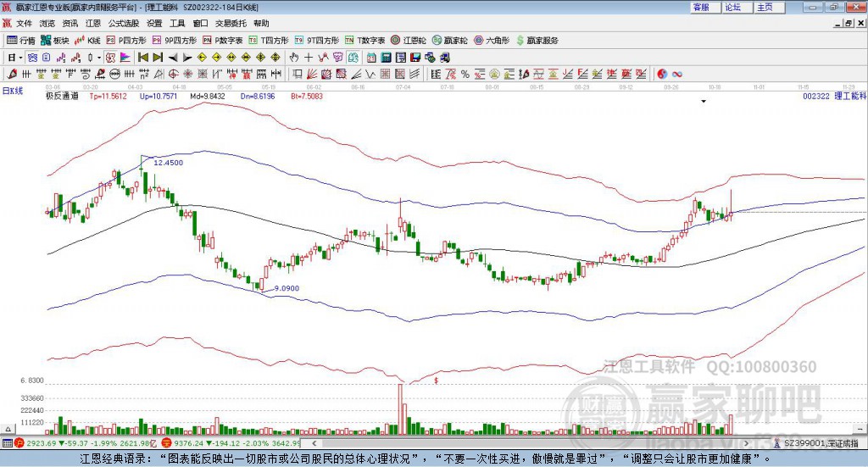Open the 行情 market quotes view
The width and height of the screenshot is (868, 467).
20,41
